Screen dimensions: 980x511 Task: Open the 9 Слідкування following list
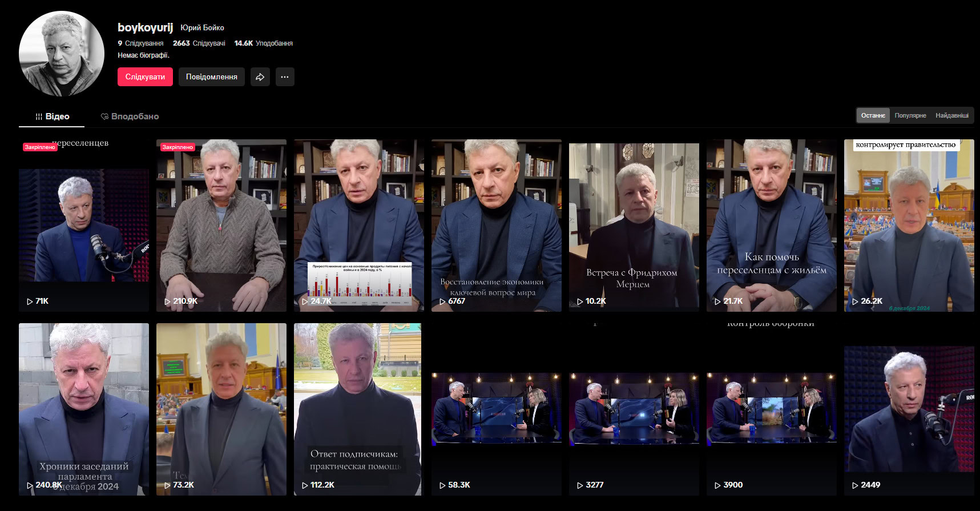(x=140, y=43)
